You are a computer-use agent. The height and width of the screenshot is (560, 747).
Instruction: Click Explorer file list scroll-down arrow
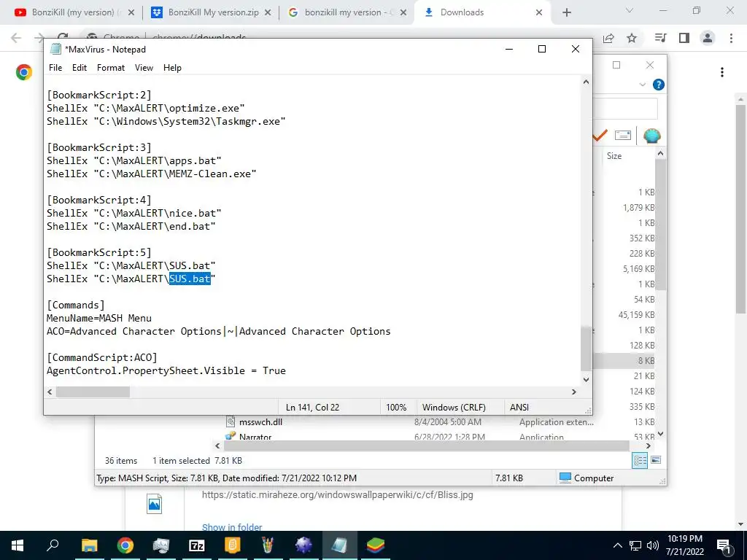(660, 434)
